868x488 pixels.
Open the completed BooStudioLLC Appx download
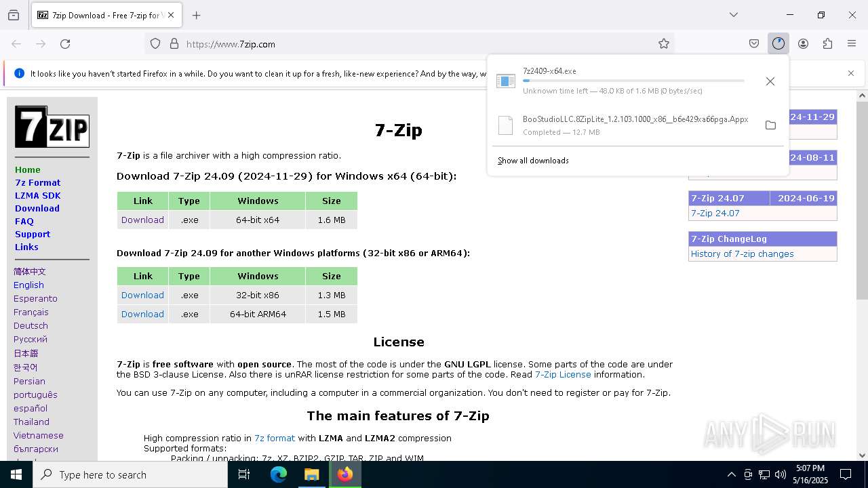tap(624, 125)
